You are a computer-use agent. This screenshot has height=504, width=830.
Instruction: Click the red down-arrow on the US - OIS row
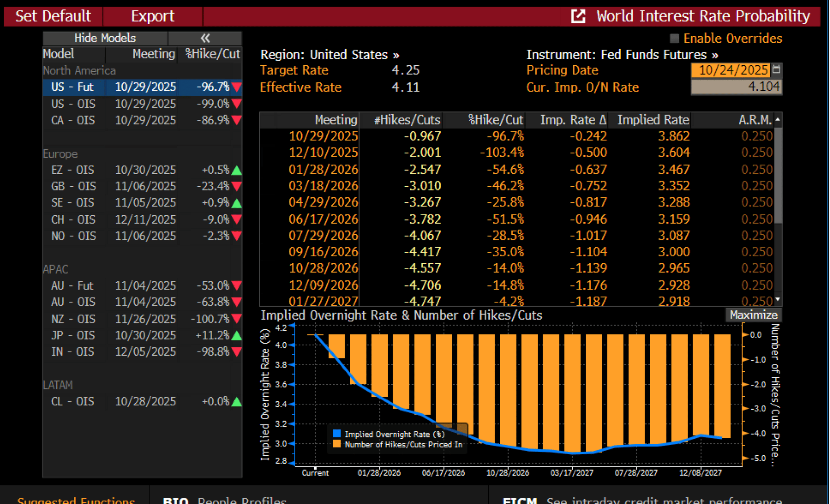pyautogui.click(x=236, y=104)
